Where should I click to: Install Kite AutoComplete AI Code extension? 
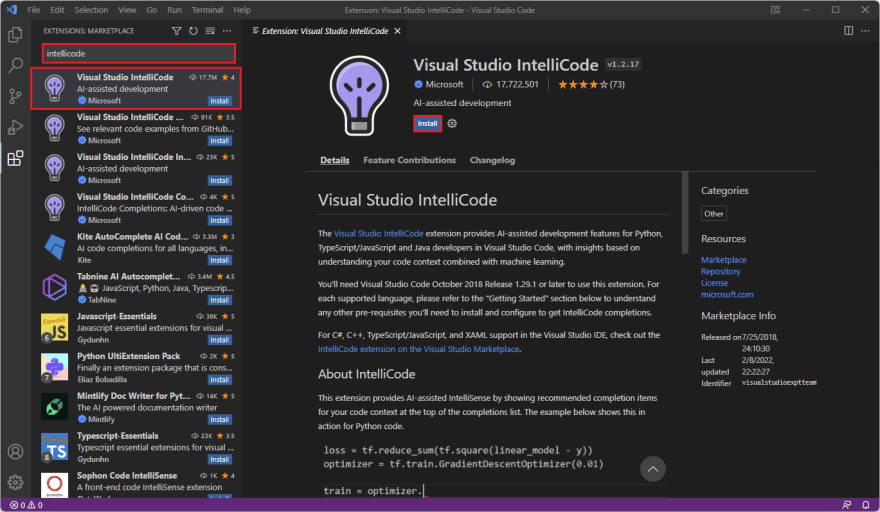click(x=219, y=260)
